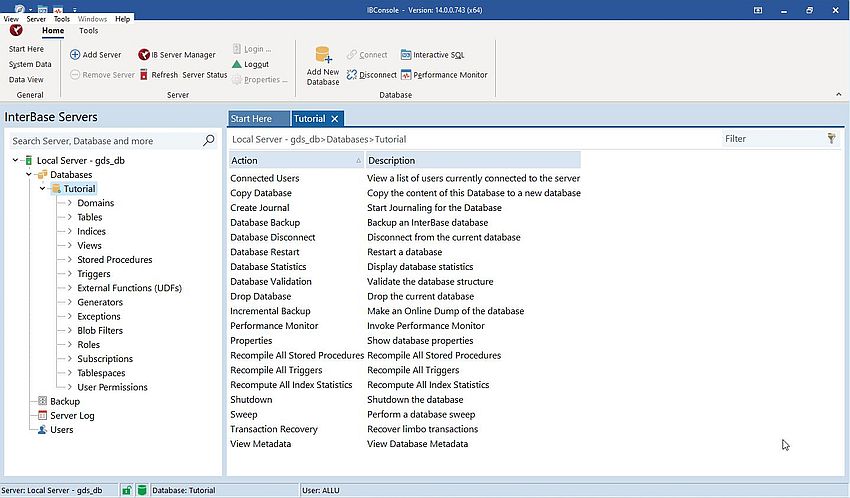Expand the Generators node
The width and height of the screenshot is (850, 498).
(69, 302)
